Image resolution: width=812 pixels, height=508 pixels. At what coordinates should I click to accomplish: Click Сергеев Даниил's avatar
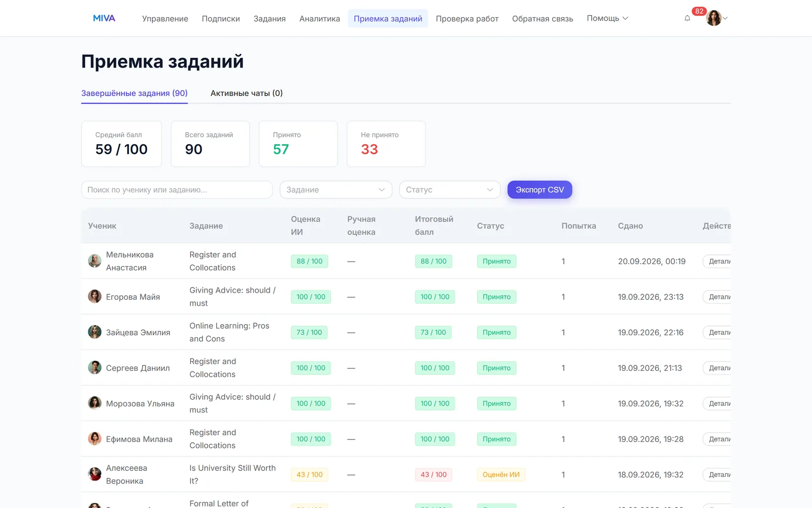tap(94, 368)
